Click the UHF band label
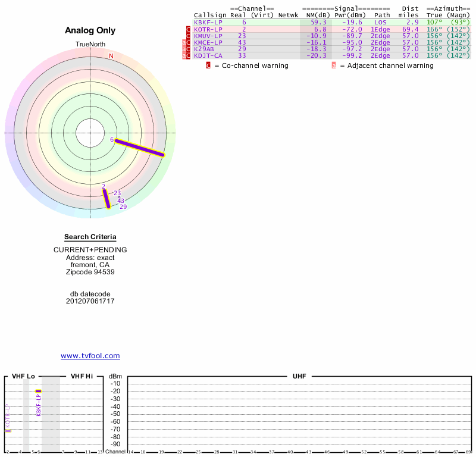This screenshot has height=457, width=476. pyautogui.click(x=299, y=376)
